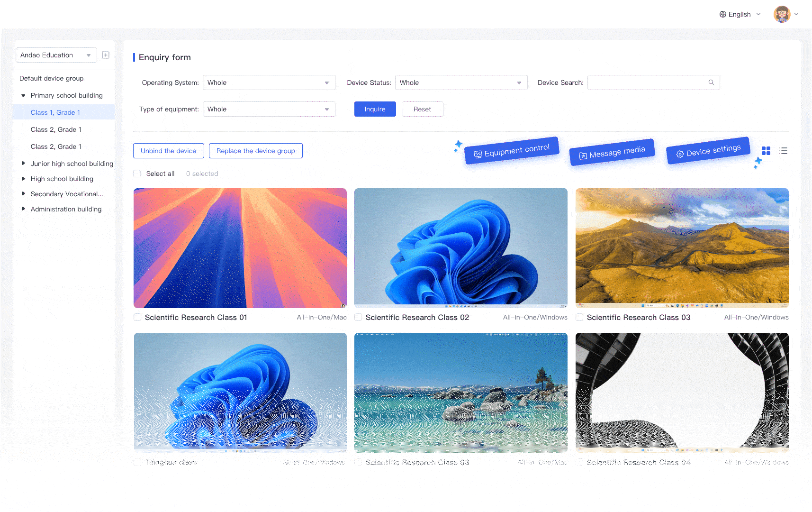Click Unbind the device
812x512 pixels.
169,151
